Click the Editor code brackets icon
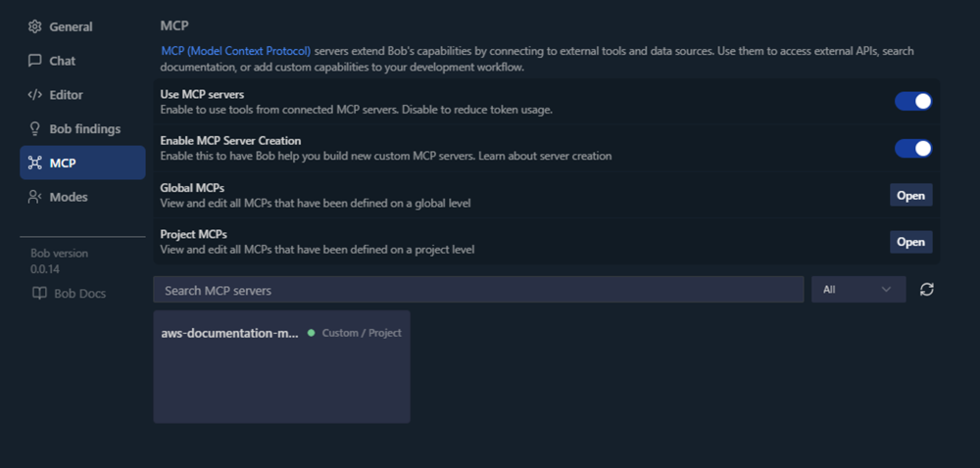This screenshot has width=980, height=468. [35, 95]
